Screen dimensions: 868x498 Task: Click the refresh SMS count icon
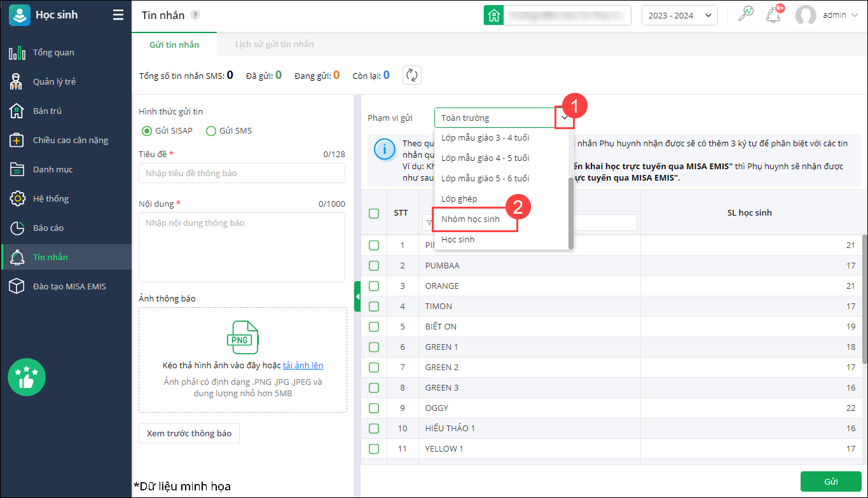pyautogui.click(x=412, y=75)
